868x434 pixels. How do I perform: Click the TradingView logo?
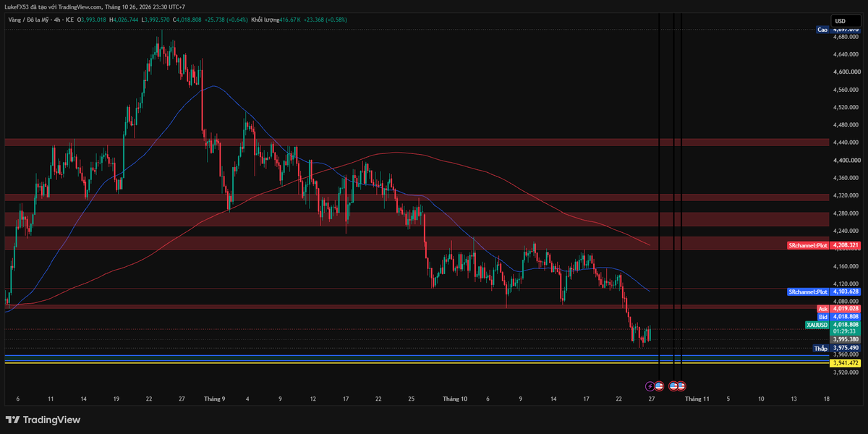tap(43, 420)
